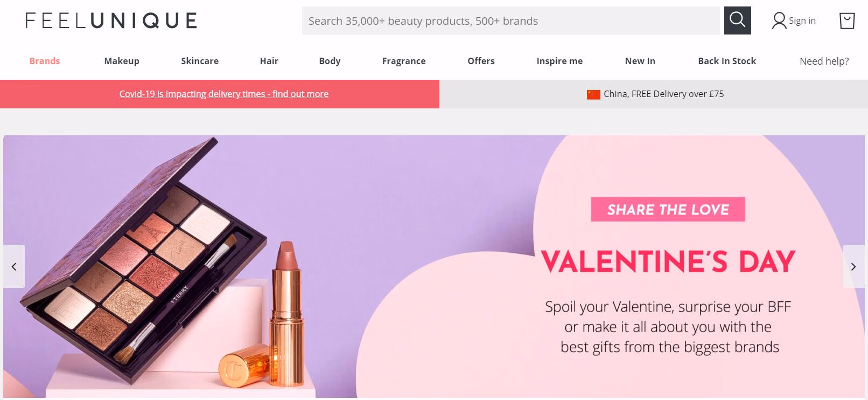
Task: Click the Need help? link
Action: click(x=824, y=61)
